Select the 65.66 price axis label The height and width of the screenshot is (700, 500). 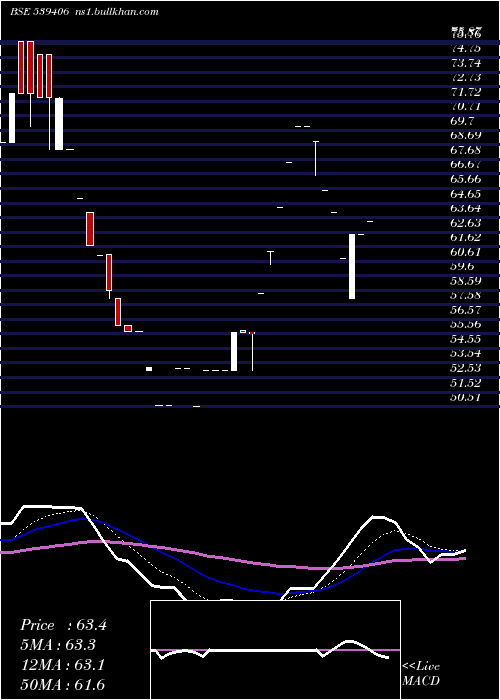click(x=466, y=179)
